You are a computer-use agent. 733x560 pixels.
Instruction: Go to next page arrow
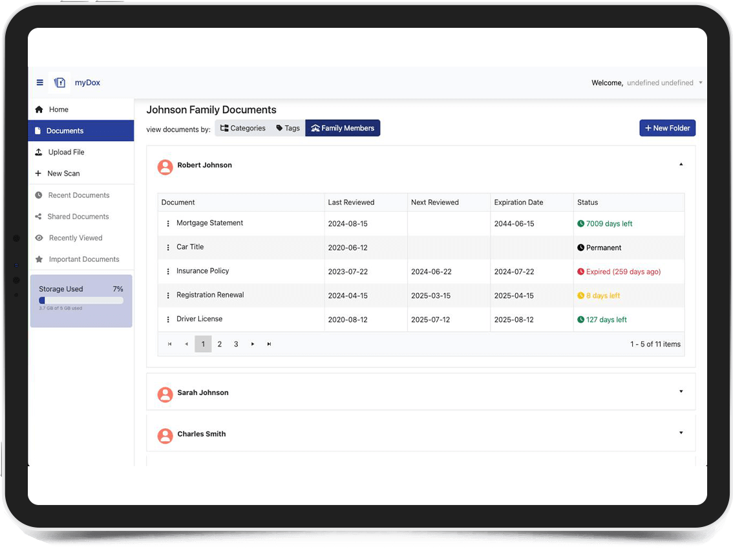(x=253, y=344)
